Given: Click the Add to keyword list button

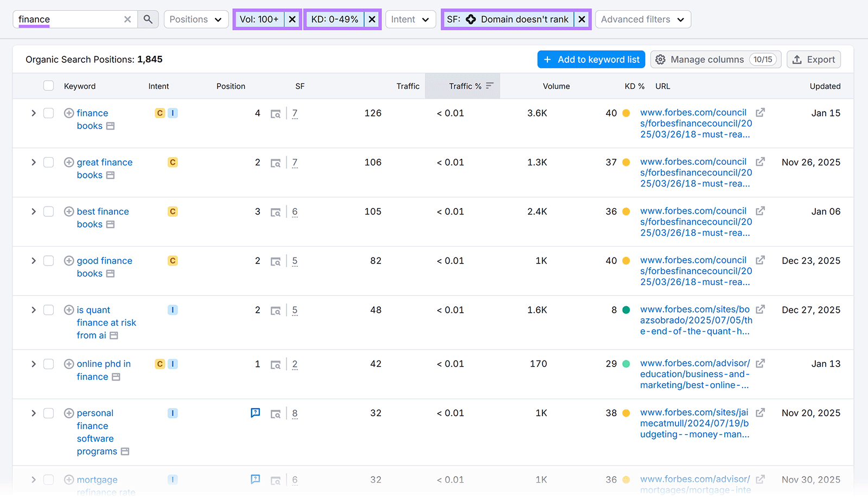Looking at the screenshot, I should pyautogui.click(x=591, y=59).
